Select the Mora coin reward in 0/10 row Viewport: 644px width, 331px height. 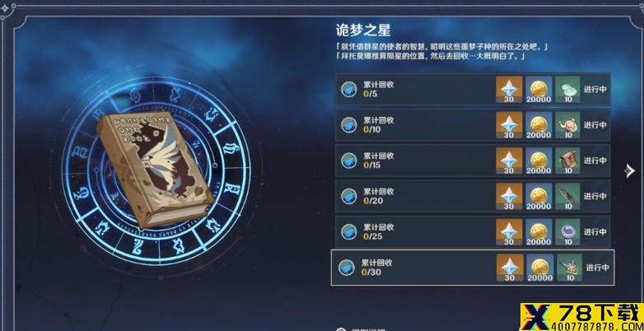click(x=539, y=125)
